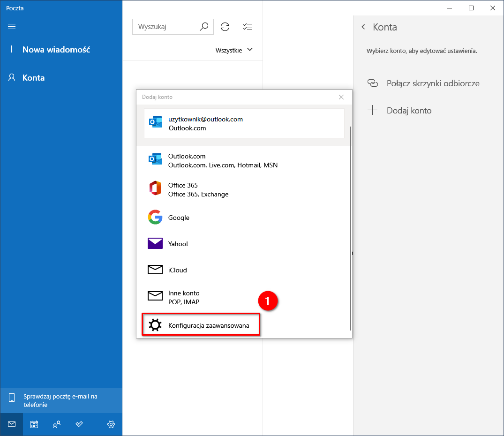This screenshot has width=504, height=436.
Task: Choose Outlook.com, Live.com, Hotmail, MSN option
Action: click(243, 161)
